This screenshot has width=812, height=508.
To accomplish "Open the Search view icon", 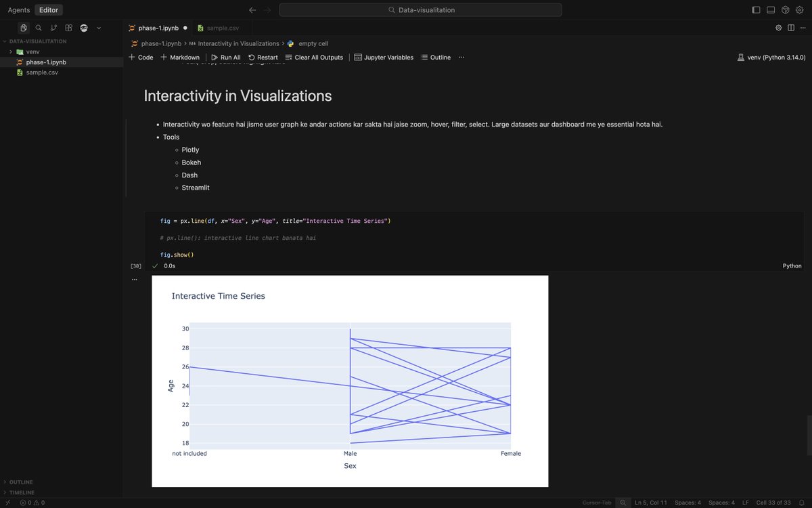I will 39,28.
